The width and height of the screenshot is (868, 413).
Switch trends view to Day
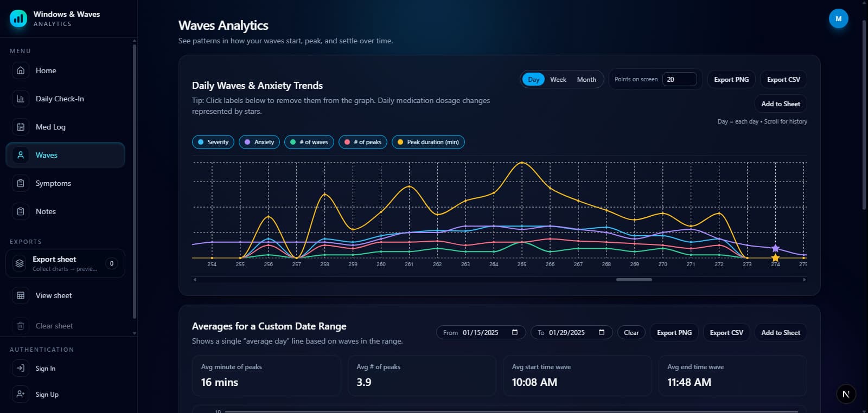pos(533,79)
